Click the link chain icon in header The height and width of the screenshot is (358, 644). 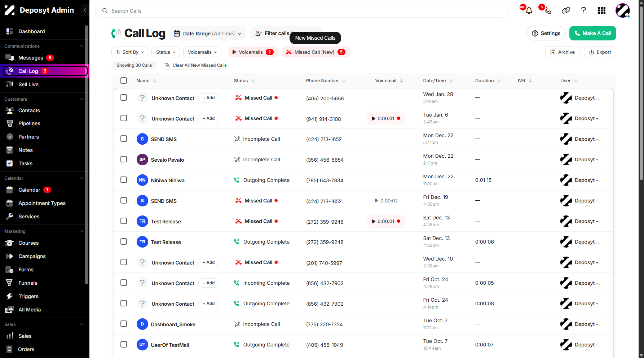pyautogui.click(x=566, y=10)
